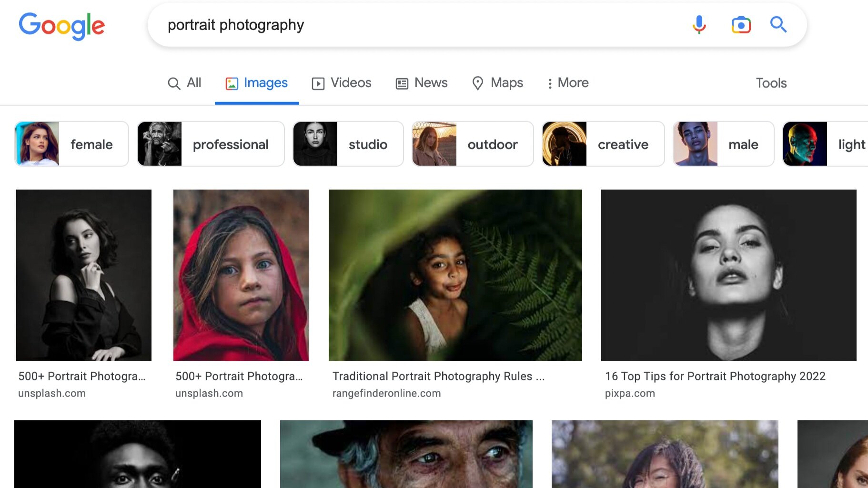Screen dimensions: 868x488
Task: Open the black-and-white man portrait thumbnail
Action: point(138,454)
